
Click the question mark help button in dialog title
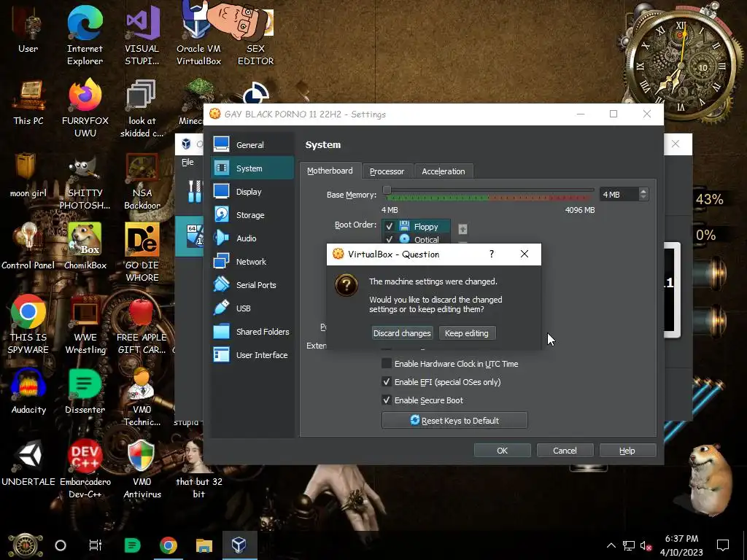[x=492, y=254]
